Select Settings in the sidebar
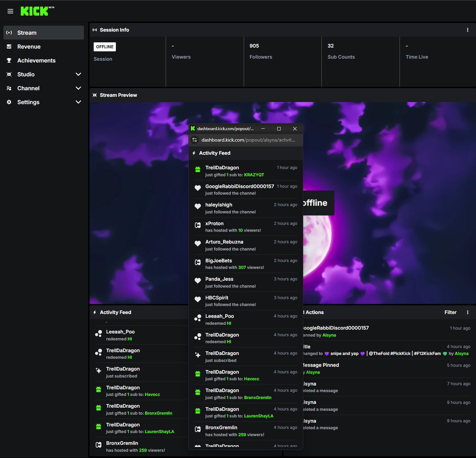The width and height of the screenshot is (476, 458). [x=29, y=102]
